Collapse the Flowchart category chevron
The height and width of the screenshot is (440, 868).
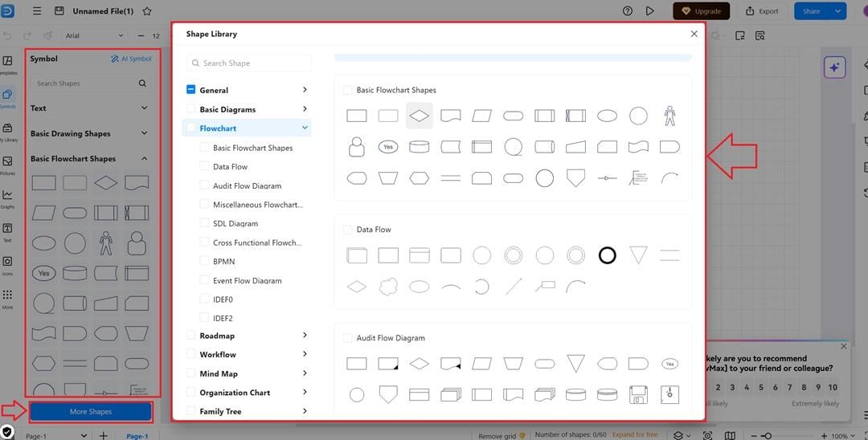(305, 128)
